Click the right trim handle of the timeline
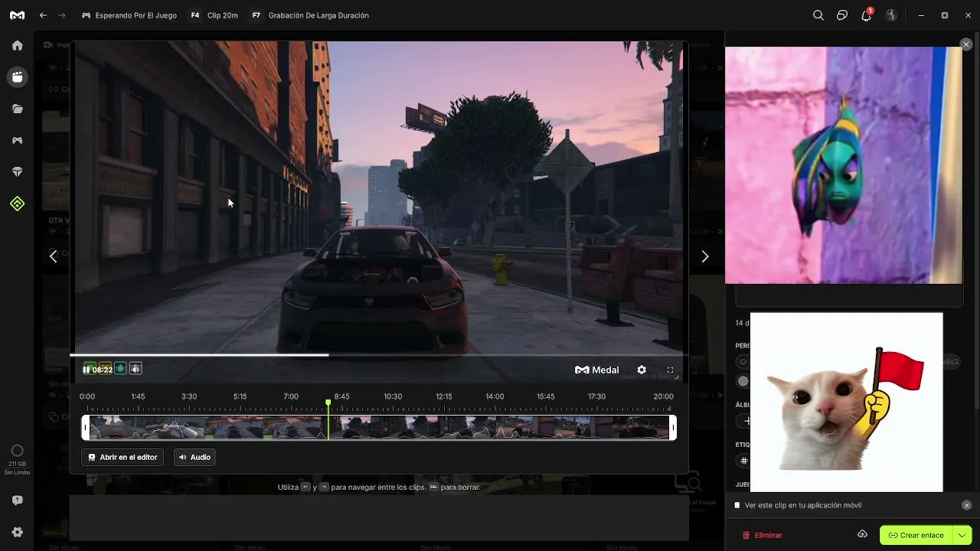 [x=673, y=427]
